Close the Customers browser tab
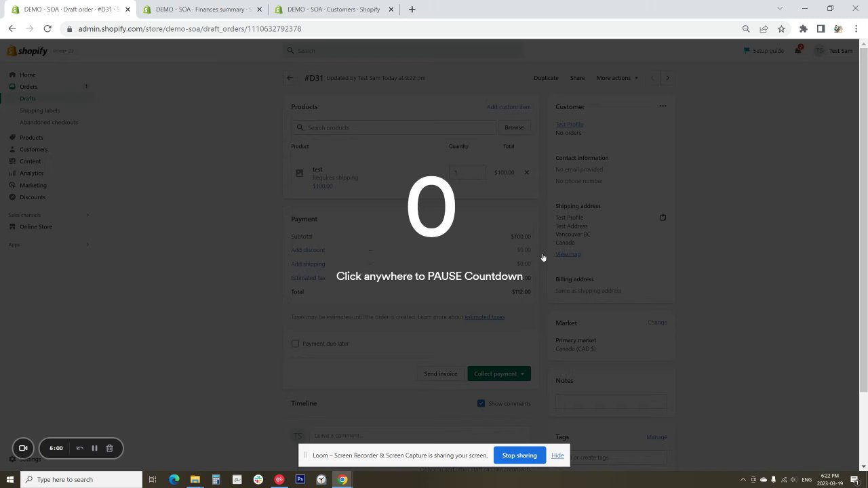The width and height of the screenshot is (868, 488). (391, 9)
